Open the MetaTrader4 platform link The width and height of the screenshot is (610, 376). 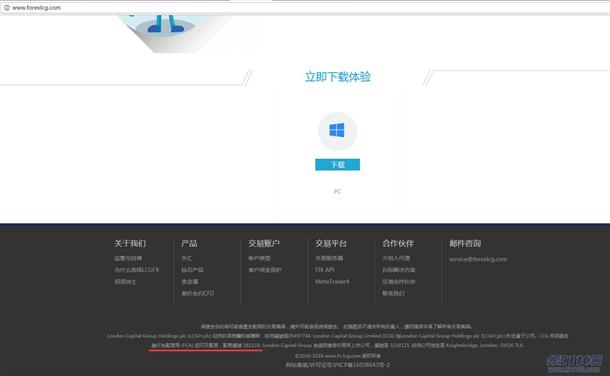coord(332,282)
